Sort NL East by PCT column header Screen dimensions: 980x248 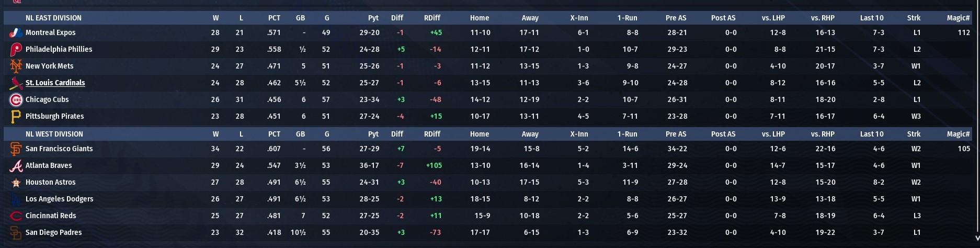point(274,18)
